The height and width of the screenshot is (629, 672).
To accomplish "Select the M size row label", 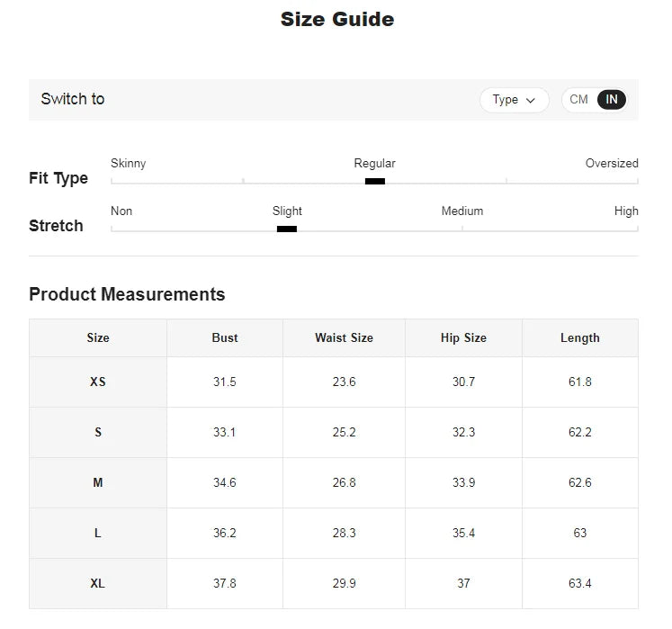I will click(x=98, y=483).
